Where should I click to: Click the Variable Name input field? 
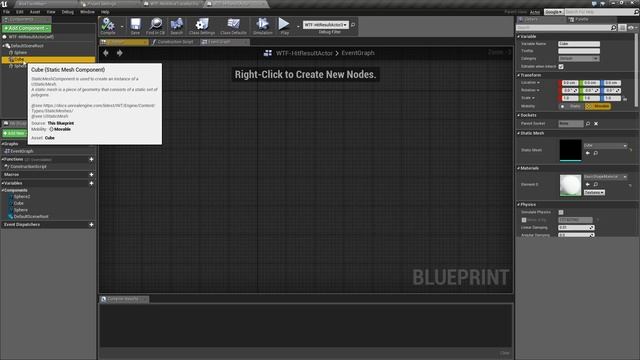[x=579, y=44]
